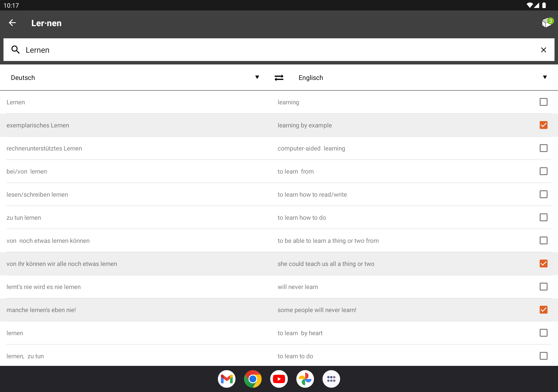Open YouTube from the dock
This screenshot has height=392, width=558.
(x=279, y=379)
